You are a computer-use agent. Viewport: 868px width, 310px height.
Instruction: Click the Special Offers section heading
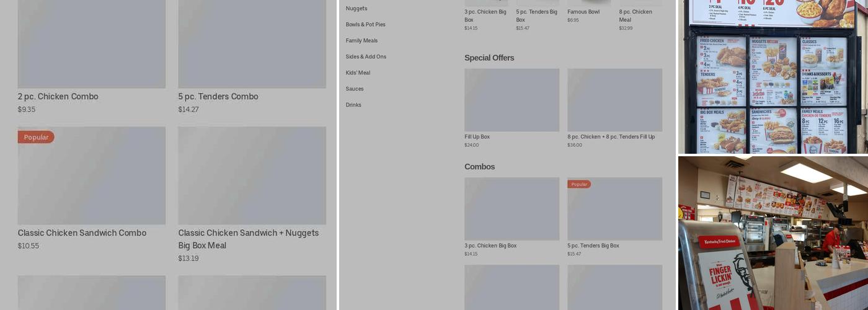pos(489,58)
